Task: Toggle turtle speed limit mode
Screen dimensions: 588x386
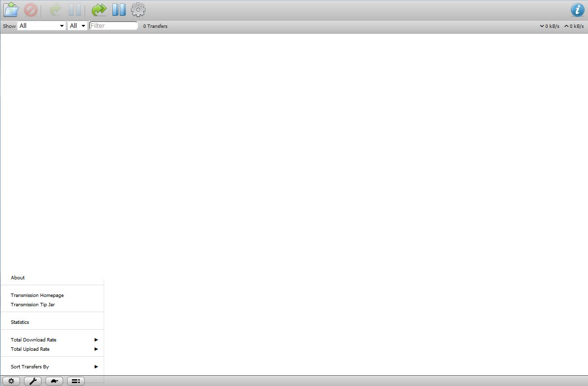Action: pyautogui.click(x=54, y=381)
